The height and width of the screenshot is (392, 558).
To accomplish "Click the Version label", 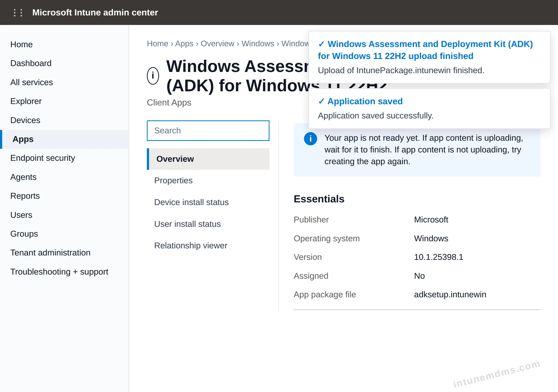I will (308, 257).
